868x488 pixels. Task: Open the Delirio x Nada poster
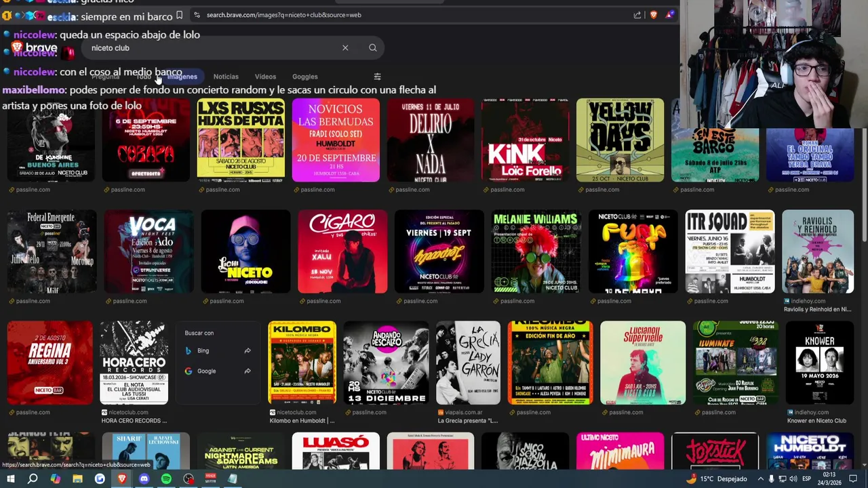pos(431,140)
